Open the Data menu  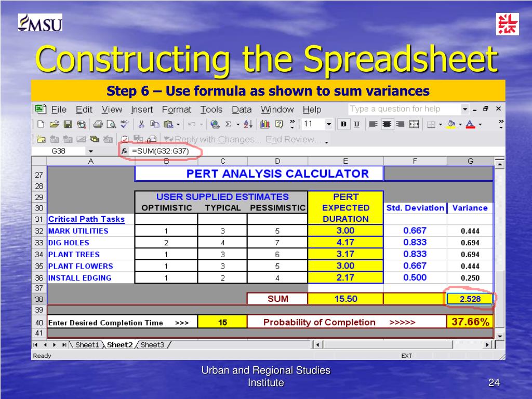point(242,110)
